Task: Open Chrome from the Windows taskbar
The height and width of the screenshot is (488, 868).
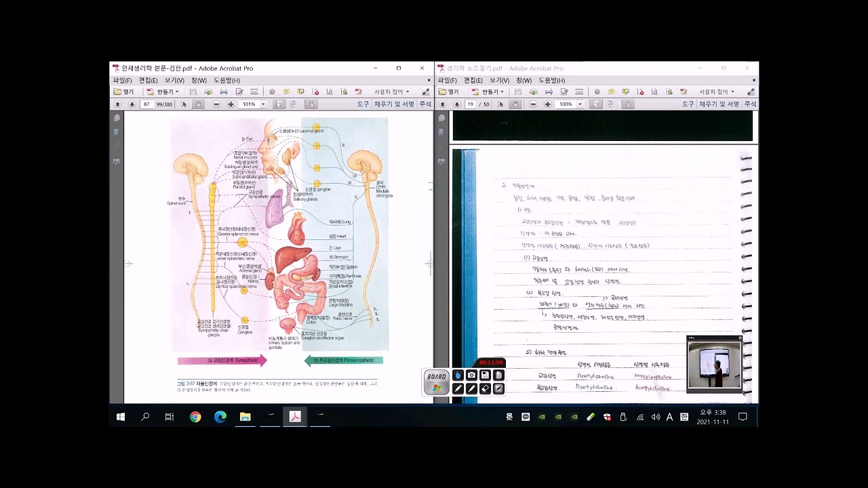Action: [x=195, y=417]
